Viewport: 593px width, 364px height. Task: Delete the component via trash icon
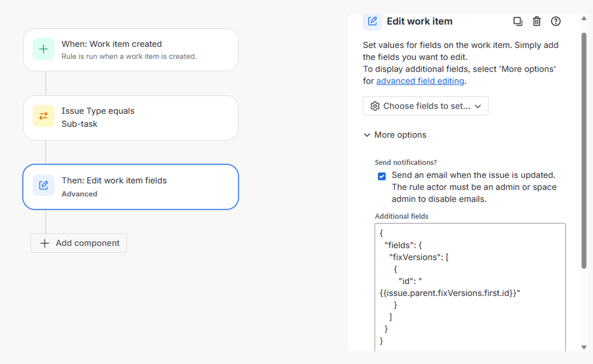(537, 21)
